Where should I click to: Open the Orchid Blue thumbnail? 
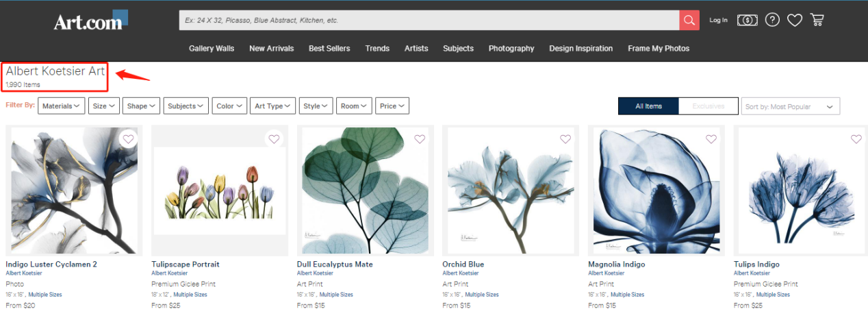(x=511, y=191)
